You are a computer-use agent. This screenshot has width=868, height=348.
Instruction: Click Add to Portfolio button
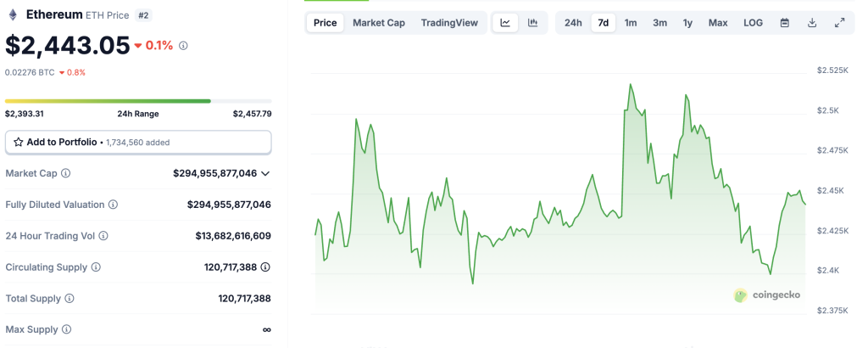pyautogui.click(x=138, y=143)
